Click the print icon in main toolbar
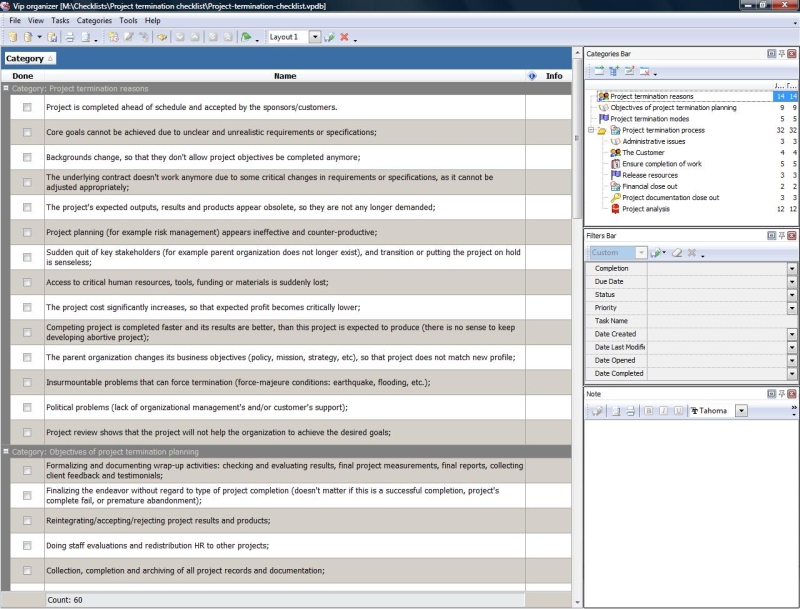 point(69,37)
